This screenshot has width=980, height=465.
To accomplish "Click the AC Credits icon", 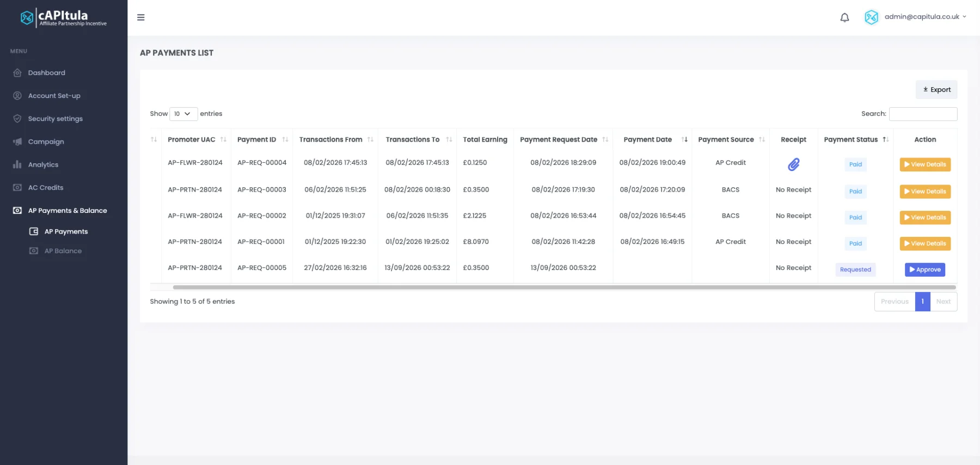I will [x=17, y=187].
